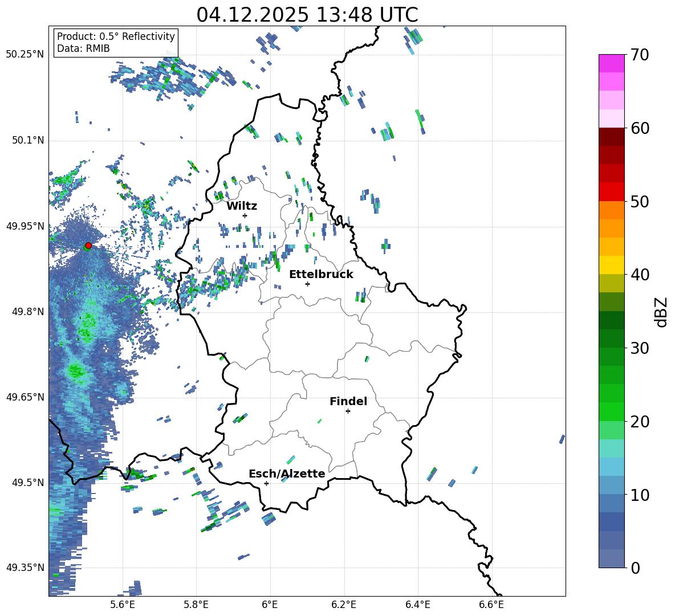This screenshot has height=616, width=675.
Task: Click the Findel station cross marker
Action: pos(348,411)
